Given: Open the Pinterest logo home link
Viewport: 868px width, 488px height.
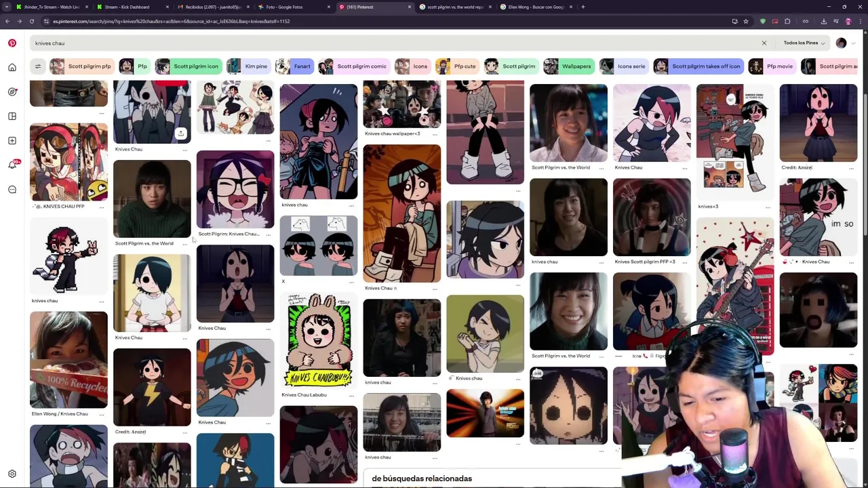Looking at the screenshot, I should (x=12, y=43).
